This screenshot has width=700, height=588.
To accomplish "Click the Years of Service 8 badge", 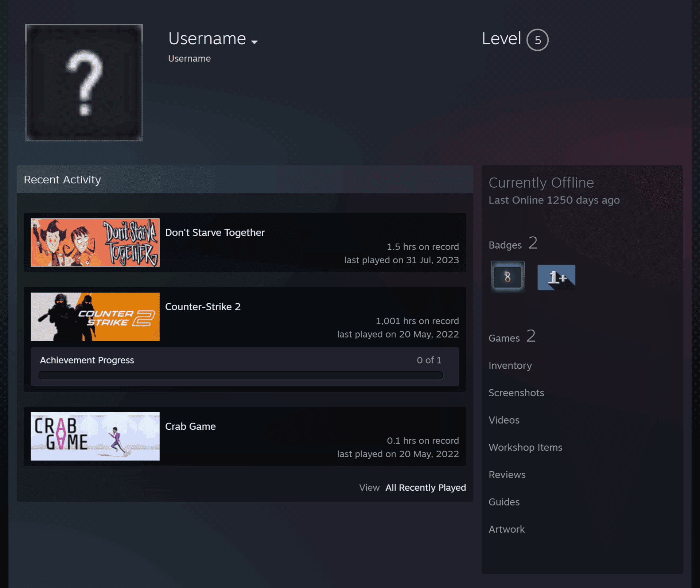I will [x=507, y=277].
